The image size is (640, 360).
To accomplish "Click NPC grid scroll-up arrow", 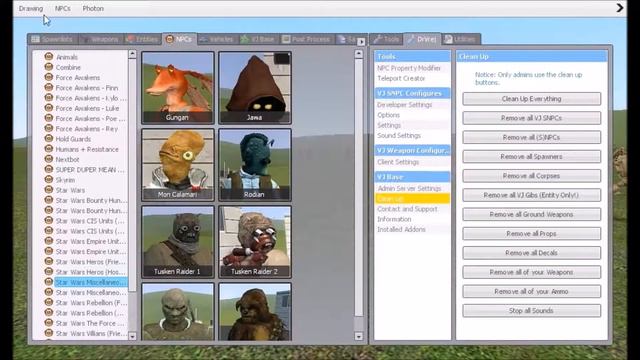I will (x=358, y=54).
